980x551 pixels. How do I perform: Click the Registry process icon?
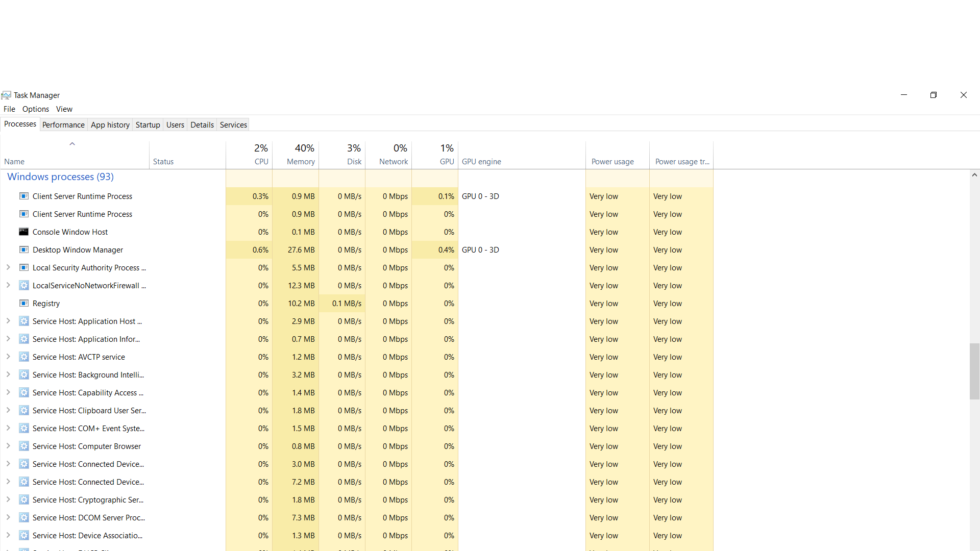(23, 304)
